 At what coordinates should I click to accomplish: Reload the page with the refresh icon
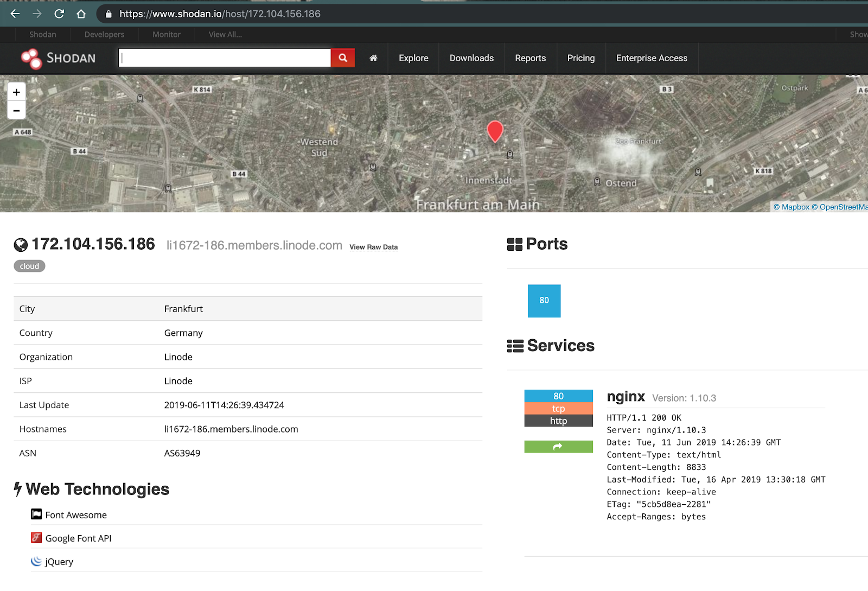click(59, 14)
